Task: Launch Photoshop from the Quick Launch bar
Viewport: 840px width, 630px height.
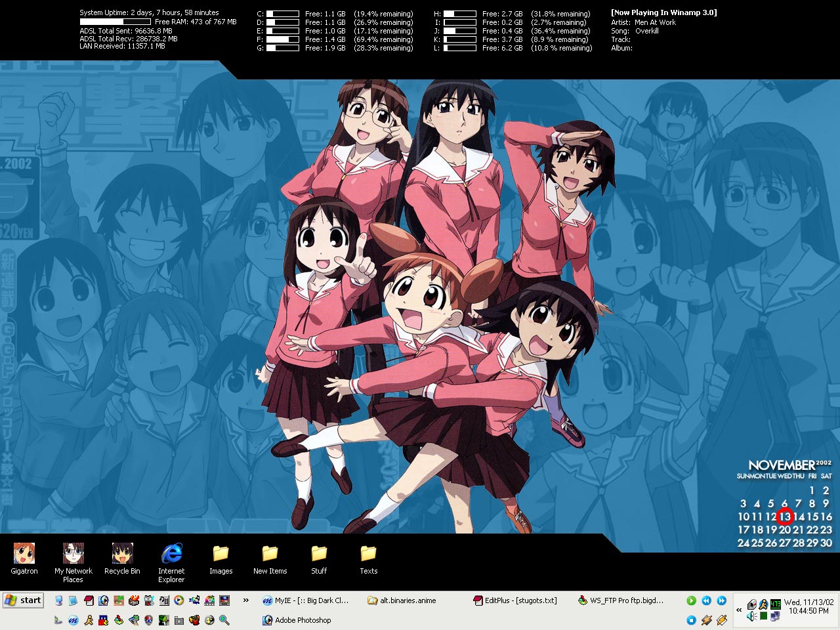Action: (104, 600)
